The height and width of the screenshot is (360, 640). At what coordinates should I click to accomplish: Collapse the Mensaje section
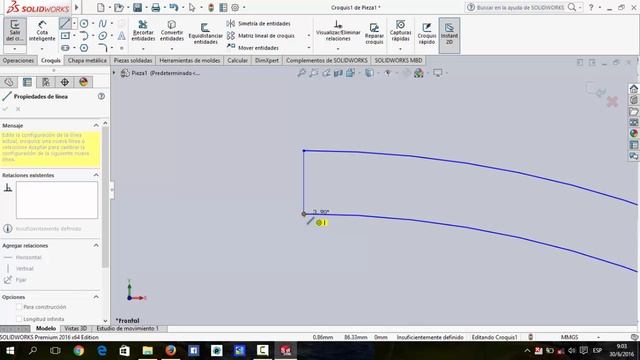click(96, 125)
